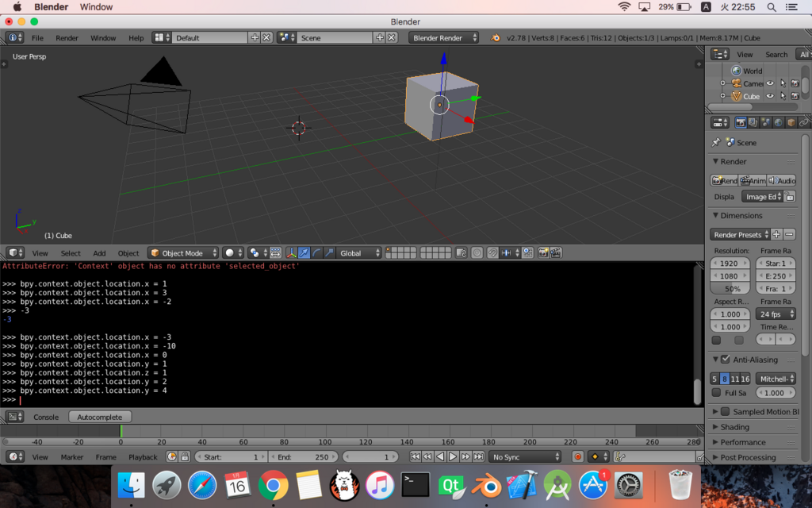Play animation in reverse in timeline

click(x=439, y=456)
